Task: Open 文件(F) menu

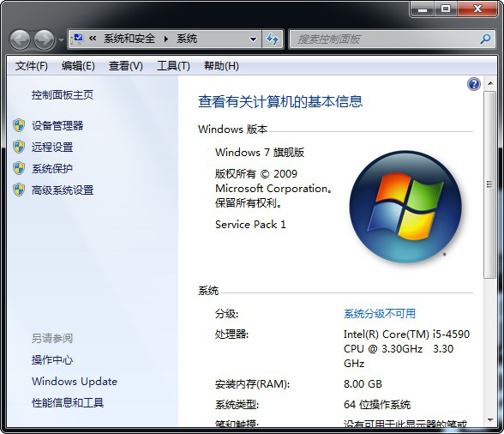Action: tap(32, 66)
